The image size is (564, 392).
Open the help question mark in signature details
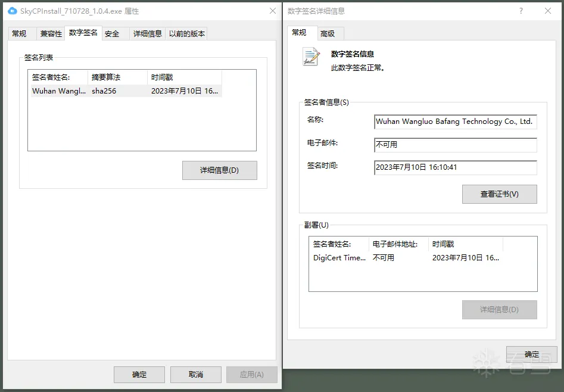[521, 11]
